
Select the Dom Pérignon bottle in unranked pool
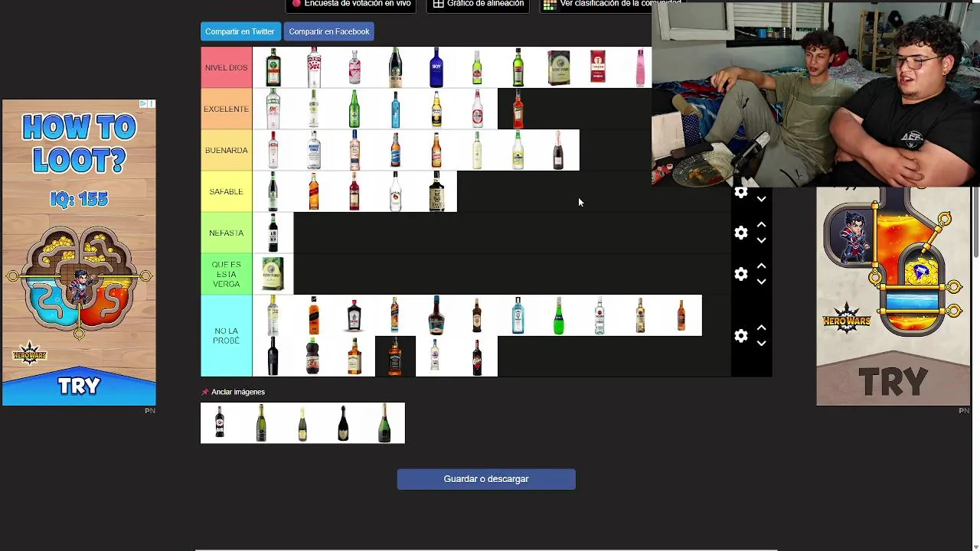pos(343,423)
